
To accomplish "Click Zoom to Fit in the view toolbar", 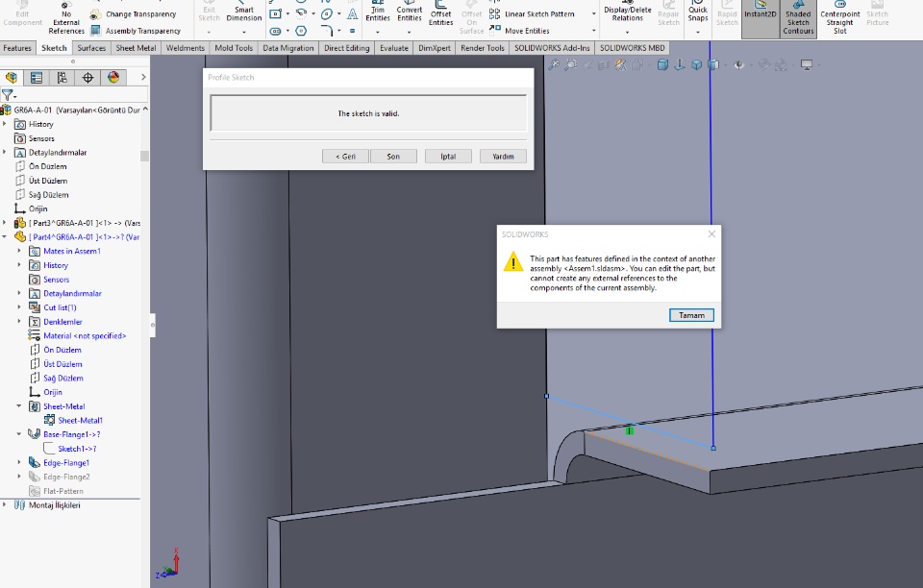I will [554, 65].
